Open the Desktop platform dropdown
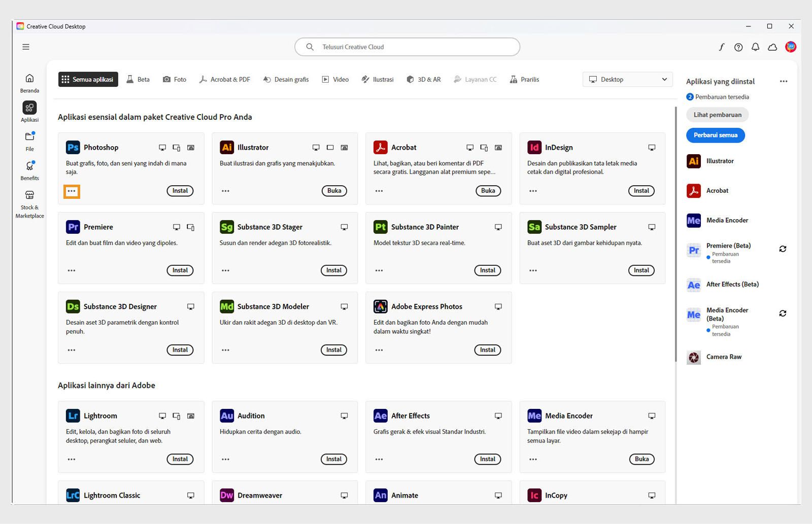The height and width of the screenshot is (524, 812). coord(627,80)
